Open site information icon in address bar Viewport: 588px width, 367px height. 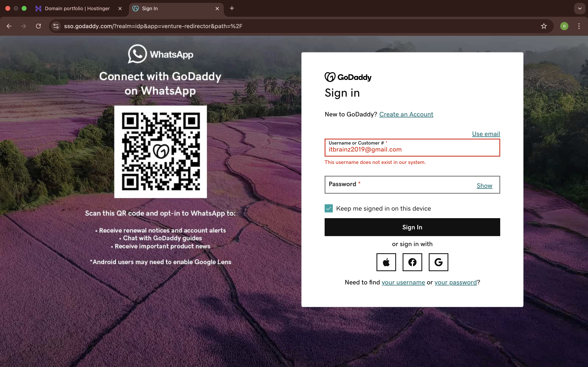pos(56,26)
